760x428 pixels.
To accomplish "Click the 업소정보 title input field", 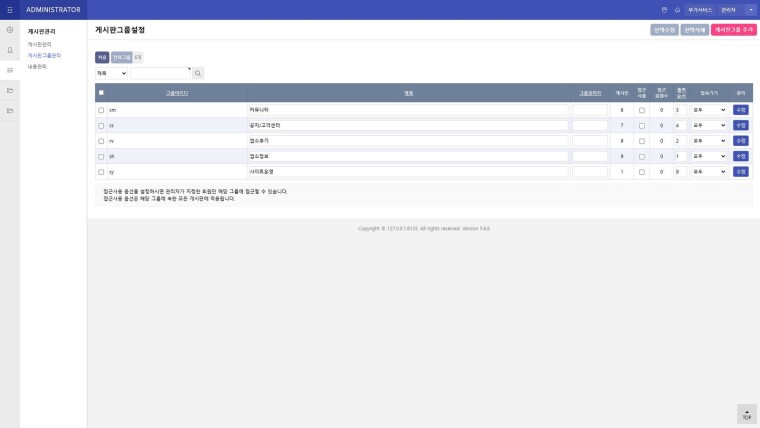I will click(408, 157).
